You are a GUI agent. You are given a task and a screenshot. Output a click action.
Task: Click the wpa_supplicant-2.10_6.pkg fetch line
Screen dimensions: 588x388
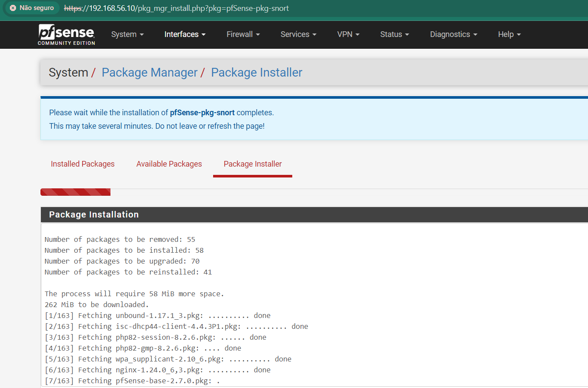(x=168, y=359)
